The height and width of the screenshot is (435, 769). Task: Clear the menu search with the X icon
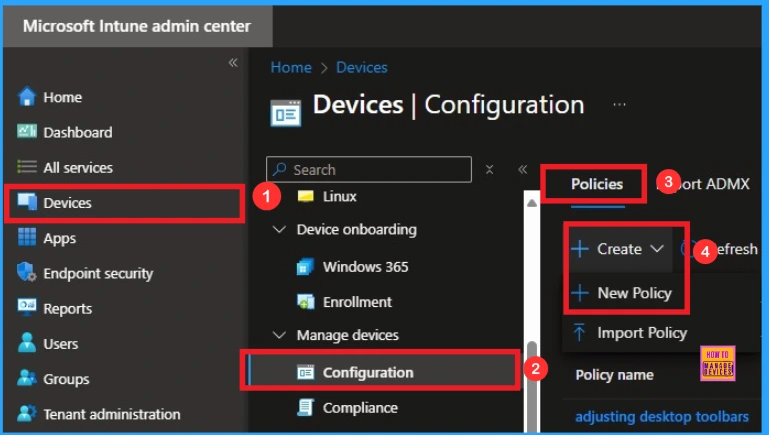pos(489,170)
